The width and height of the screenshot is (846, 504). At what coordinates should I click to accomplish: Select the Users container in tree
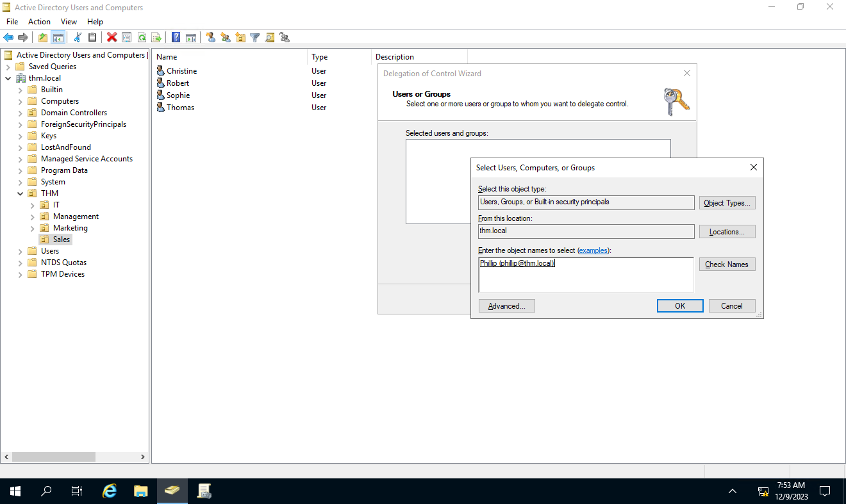coord(50,251)
